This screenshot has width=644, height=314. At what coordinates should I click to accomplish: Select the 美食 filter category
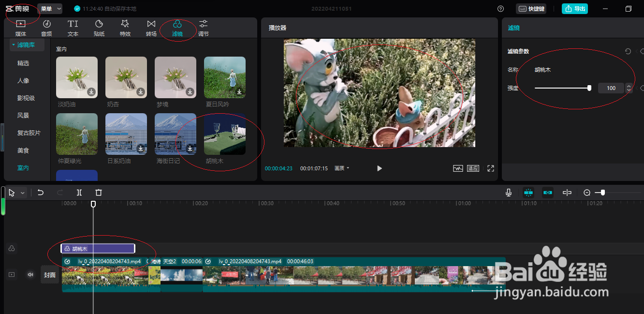[23, 150]
